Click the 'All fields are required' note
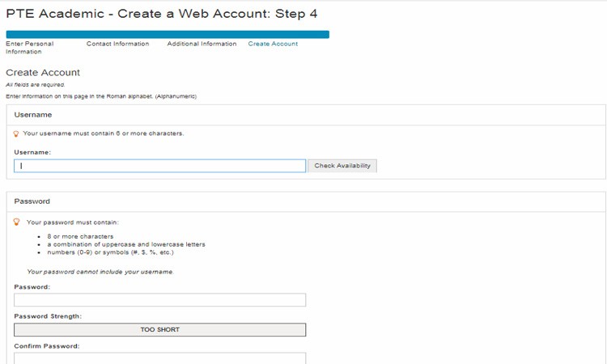This screenshot has height=364, width=607. tap(36, 85)
